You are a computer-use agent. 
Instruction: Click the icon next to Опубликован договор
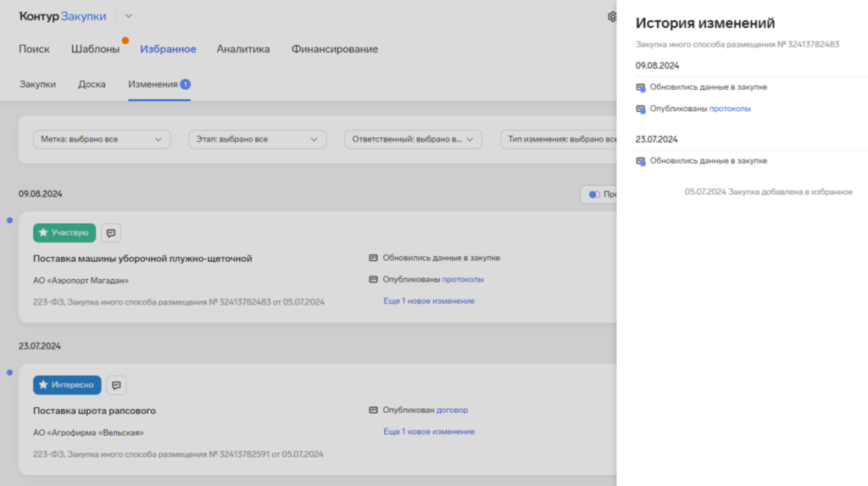pyautogui.click(x=373, y=411)
